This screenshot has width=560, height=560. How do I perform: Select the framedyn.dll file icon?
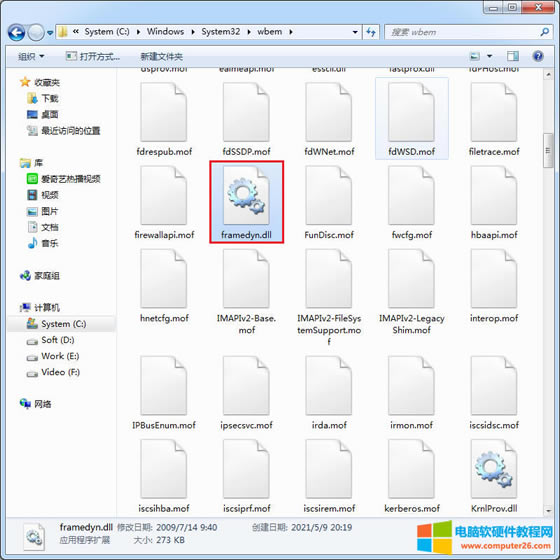click(x=246, y=195)
